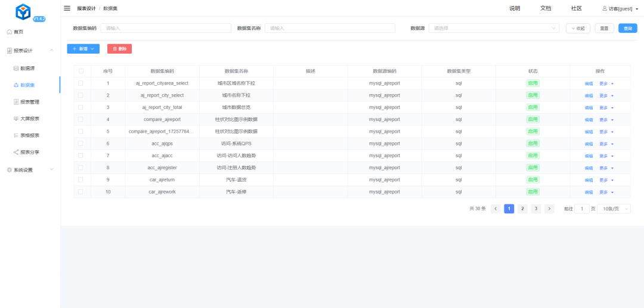Open 表格报表 table reports page
This screenshot has width=644, height=308.
(x=30, y=135)
